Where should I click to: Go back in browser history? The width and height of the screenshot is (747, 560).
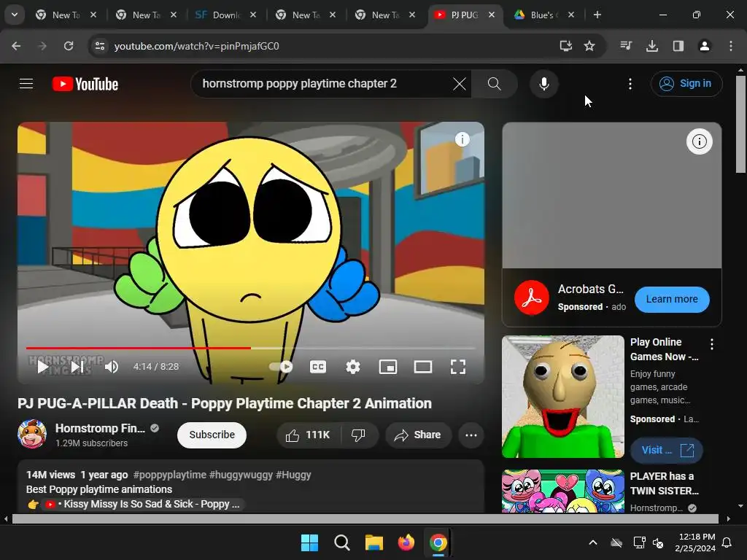click(16, 46)
